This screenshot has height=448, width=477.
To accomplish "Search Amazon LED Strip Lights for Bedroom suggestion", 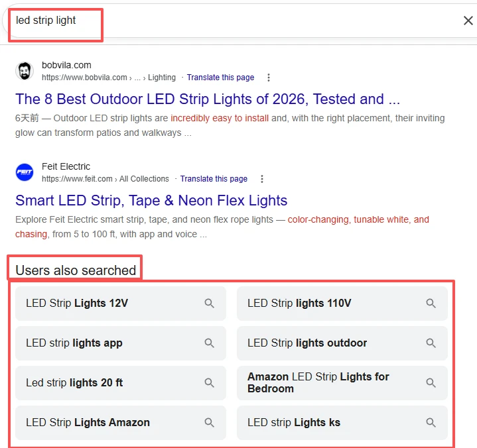I will click(342, 382).
